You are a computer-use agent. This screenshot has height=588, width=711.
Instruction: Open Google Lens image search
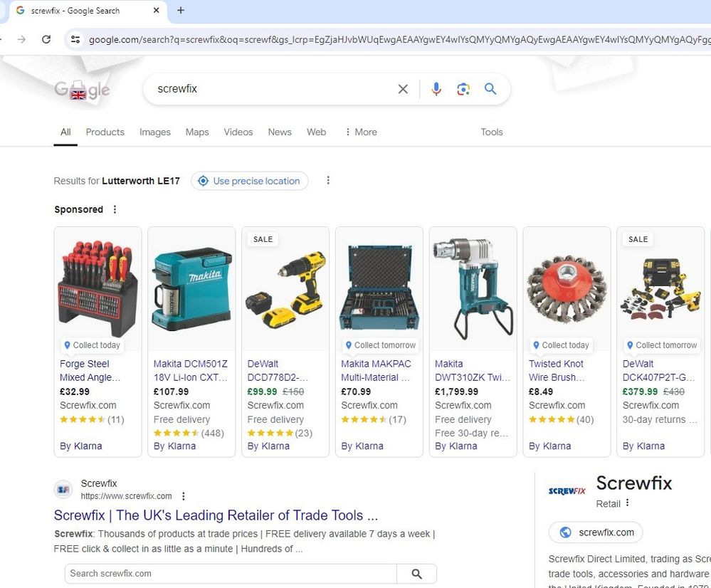click(x=463, y=89)
